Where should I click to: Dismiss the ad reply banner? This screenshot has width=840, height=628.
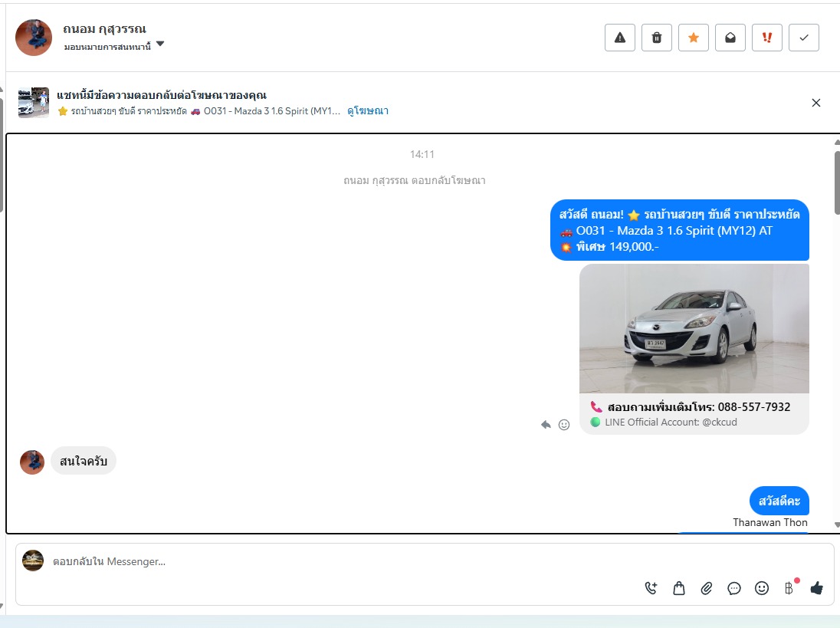(816, 103)
